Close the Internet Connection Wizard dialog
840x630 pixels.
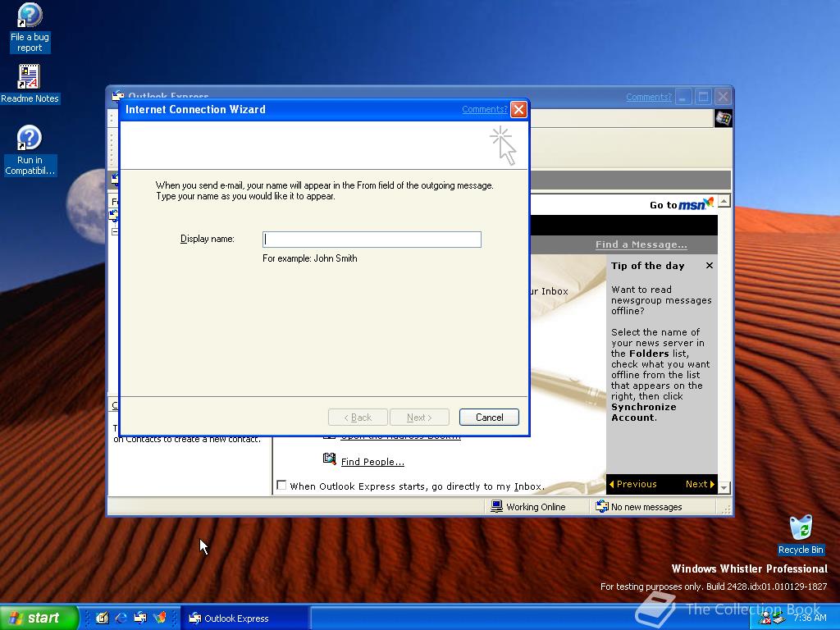click(518, 109)
